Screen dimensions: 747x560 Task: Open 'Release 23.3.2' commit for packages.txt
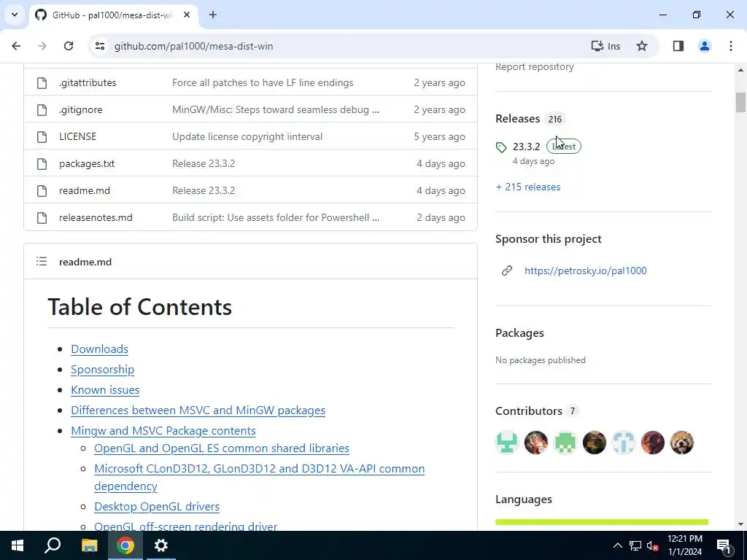tap(204, 163)
